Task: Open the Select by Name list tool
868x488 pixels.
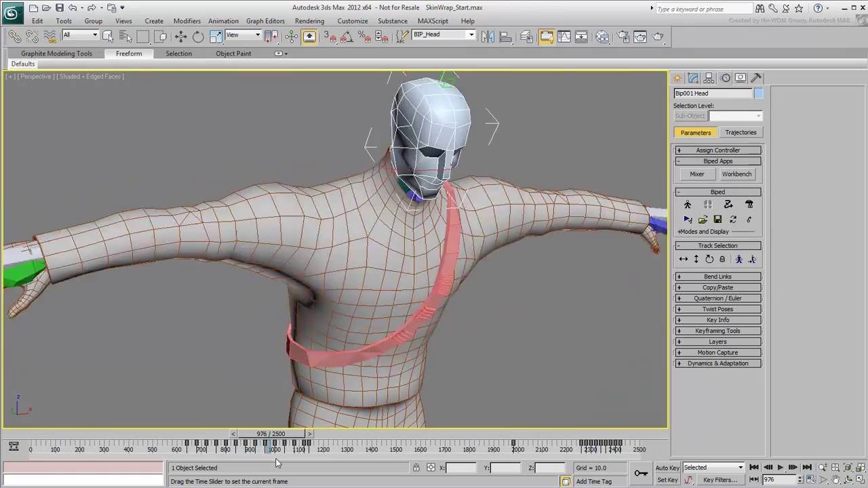Action: tap(125, 37)
